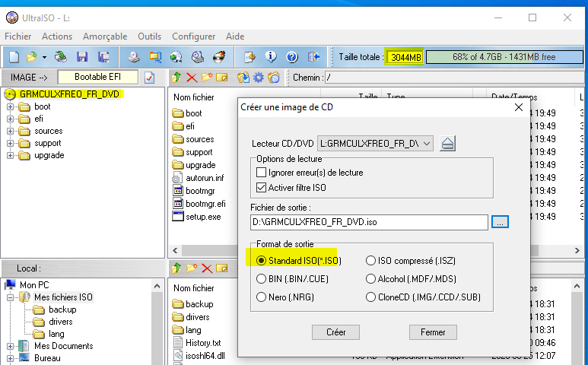Open the Actions menu
Viewport: 588px width, 365px height.
(57, 36)
